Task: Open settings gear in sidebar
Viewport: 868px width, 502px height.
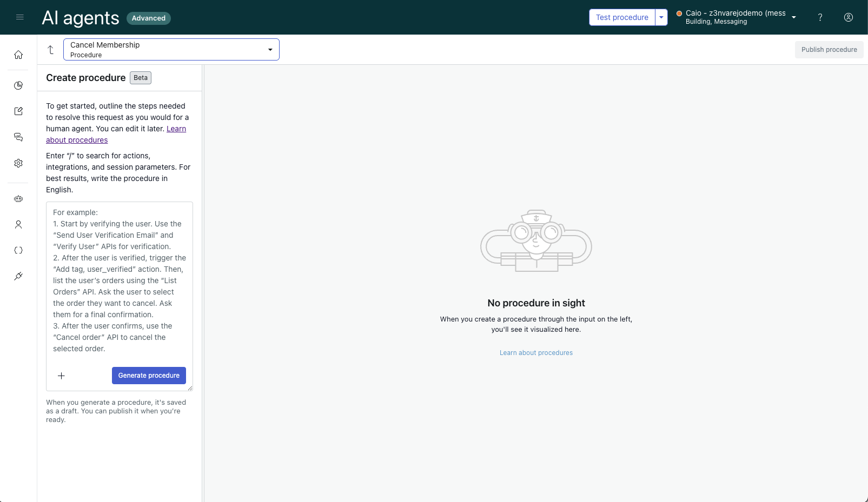Action: 18,163
